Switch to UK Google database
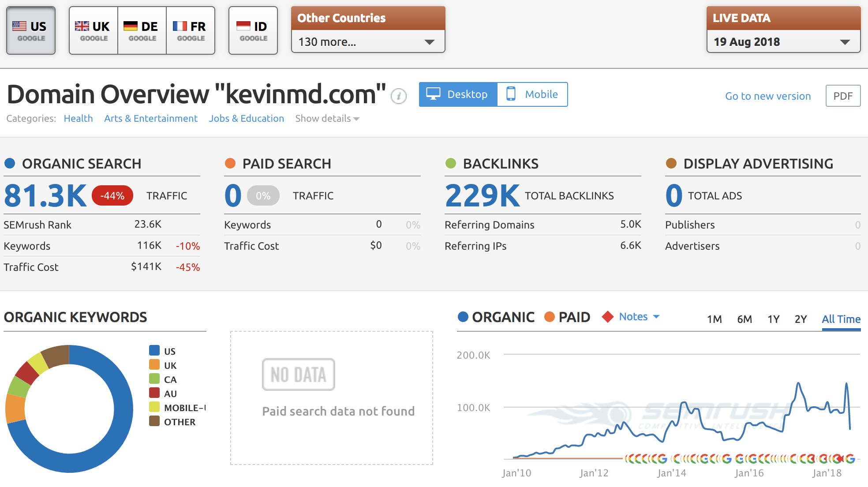868x487 pixels. [94, 30]
